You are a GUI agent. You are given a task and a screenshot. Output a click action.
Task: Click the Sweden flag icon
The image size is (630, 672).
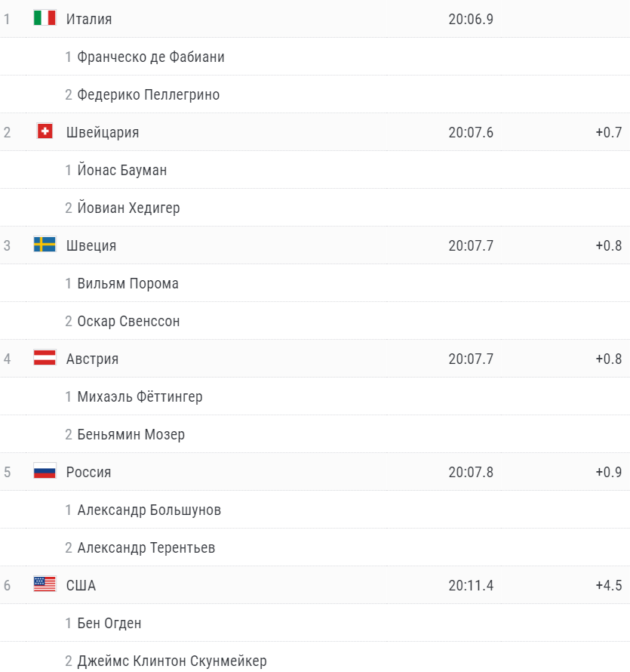point(45,245)
